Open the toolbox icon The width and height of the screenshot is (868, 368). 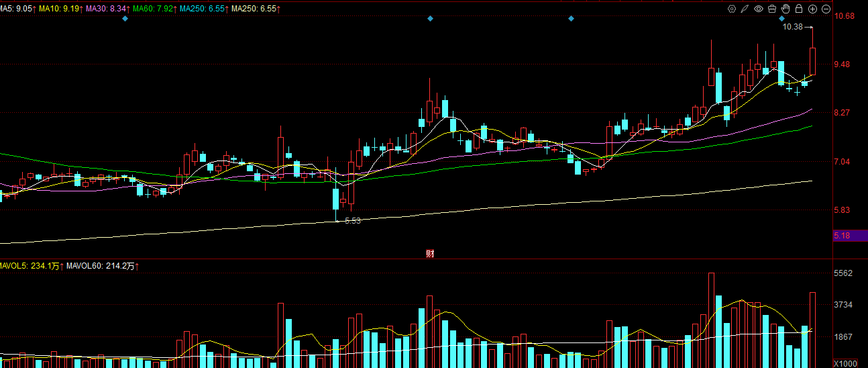click(772, 9)
